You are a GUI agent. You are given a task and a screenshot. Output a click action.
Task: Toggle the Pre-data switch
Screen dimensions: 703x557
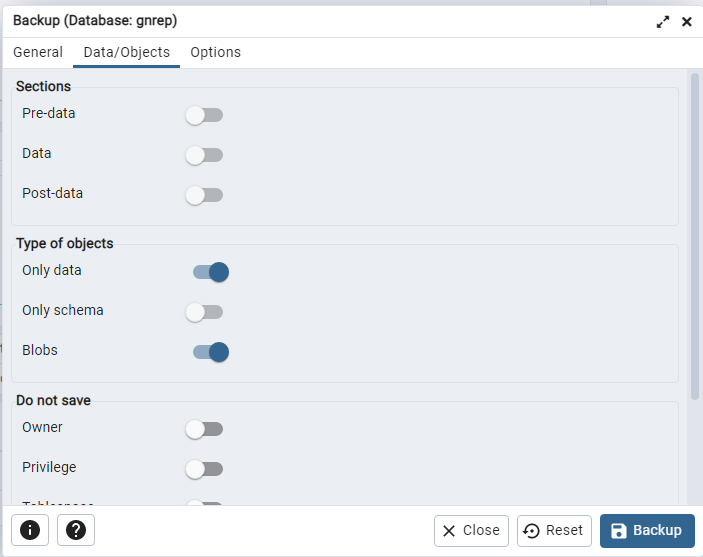[x=204, y=115]
